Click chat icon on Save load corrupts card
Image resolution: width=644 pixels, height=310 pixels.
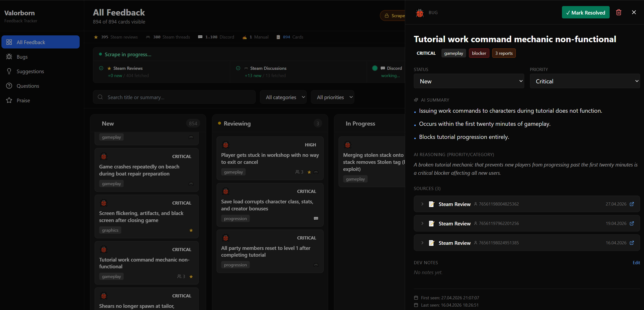316,218
